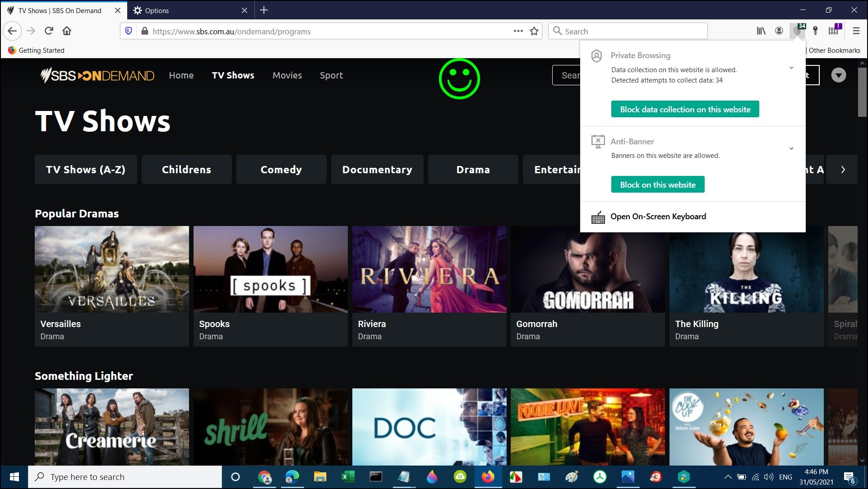Click Block on this website button
868x489 pixels.
point(657,185)
